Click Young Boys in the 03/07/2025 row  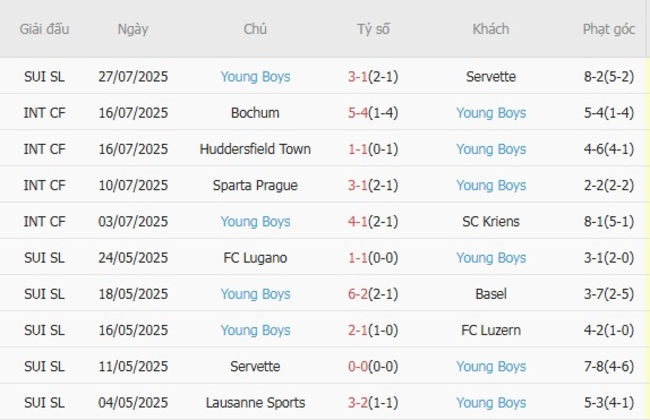pyautogui.click(x=255, y=222)
